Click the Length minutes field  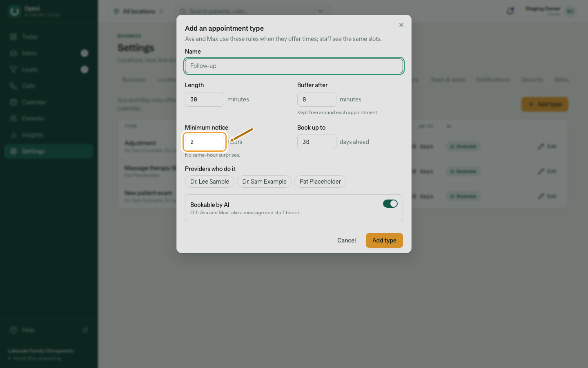[205, 99]
